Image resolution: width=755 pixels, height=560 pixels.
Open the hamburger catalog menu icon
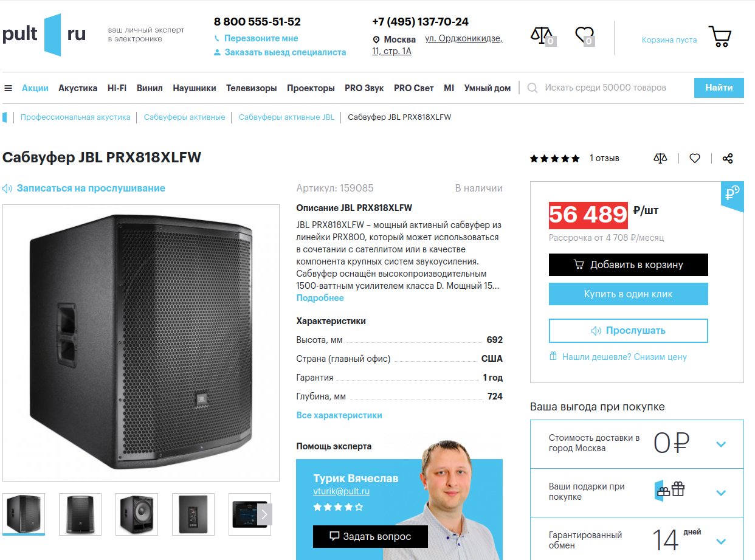coord(8,88)
